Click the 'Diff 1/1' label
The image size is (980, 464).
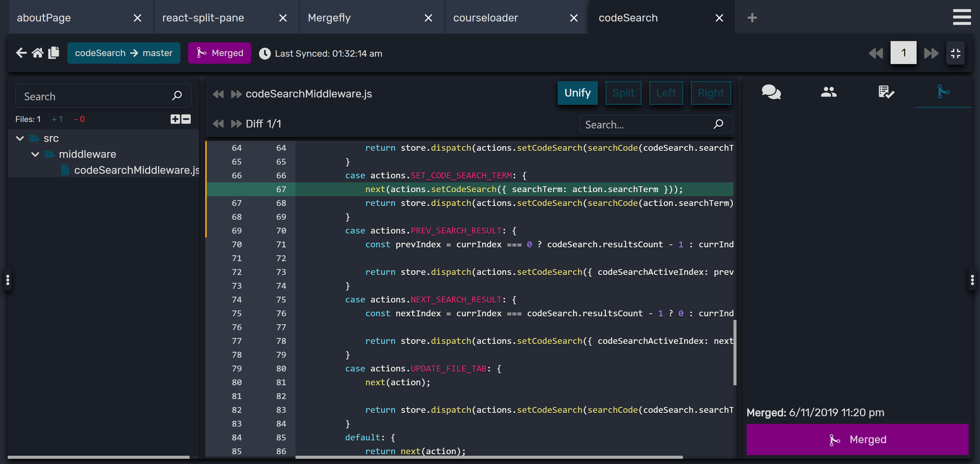point(263,124)
